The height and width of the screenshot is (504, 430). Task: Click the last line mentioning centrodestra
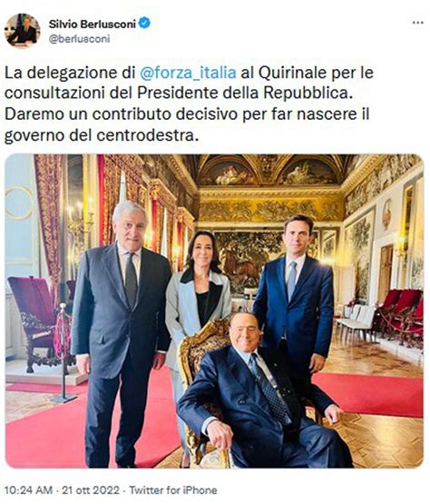[100, 135]
